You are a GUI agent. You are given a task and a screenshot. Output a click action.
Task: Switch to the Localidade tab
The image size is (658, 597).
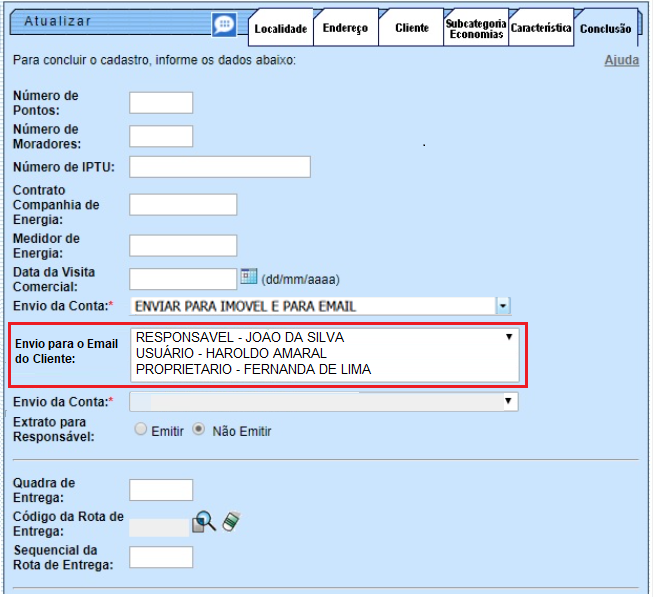coord(280,29)
